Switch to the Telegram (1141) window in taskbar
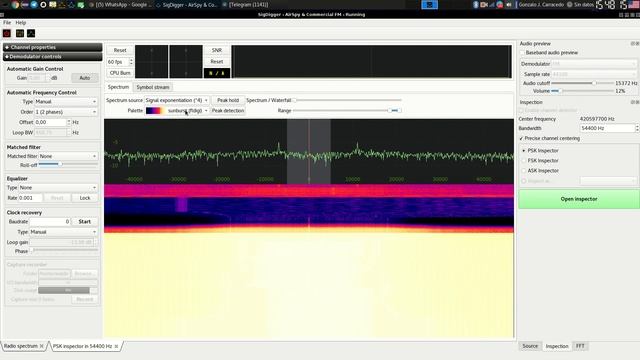640x360 pixels. tap(245, 5)
